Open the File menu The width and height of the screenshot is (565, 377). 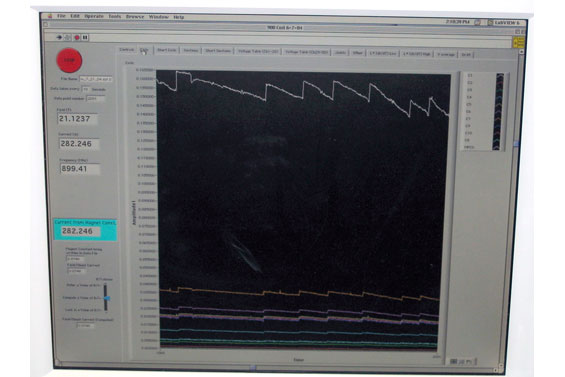click(61, 16)
